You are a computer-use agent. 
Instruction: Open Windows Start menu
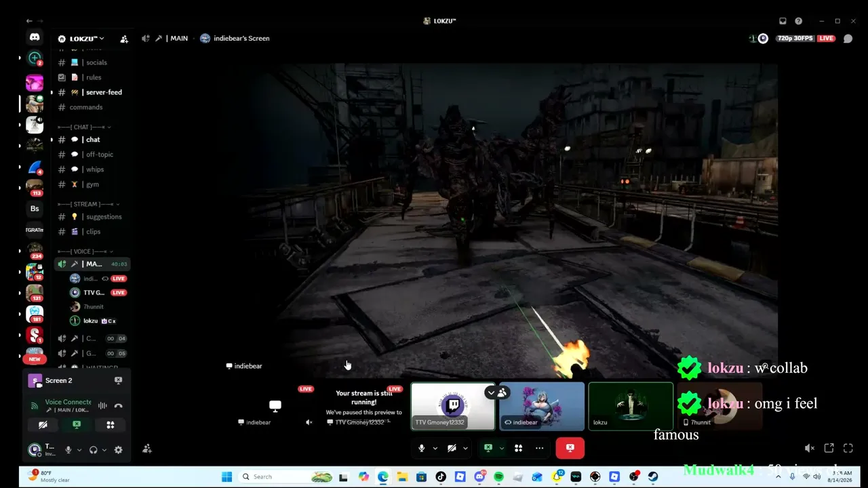click(x=227, y=476)
